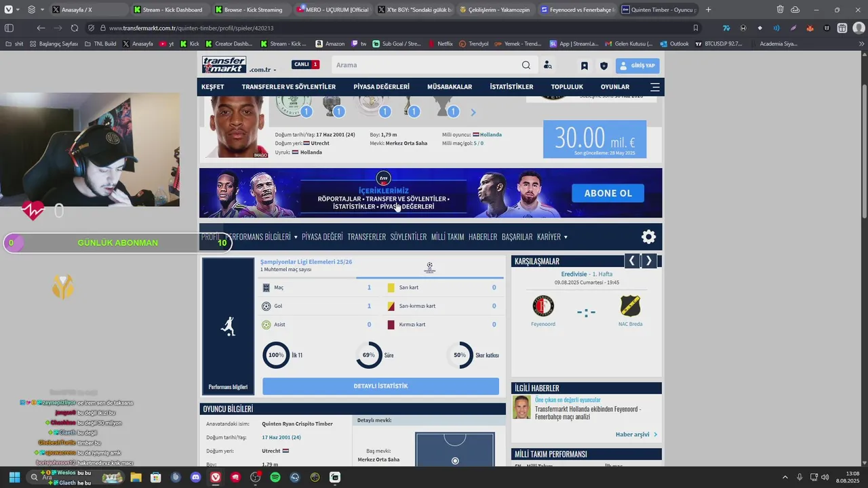This screenshot has width=868, height=488.
Task: Open File Explorer from the taskbar
Action: tap(136, 477)
